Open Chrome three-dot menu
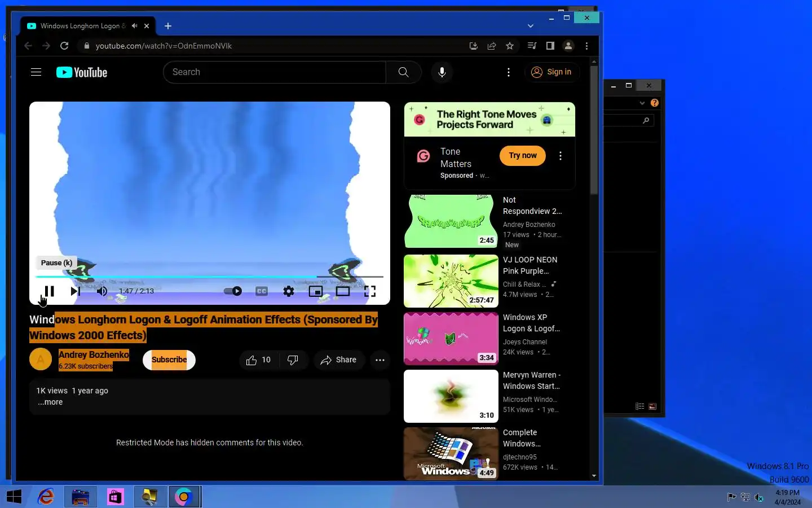 tap(586, 46)
